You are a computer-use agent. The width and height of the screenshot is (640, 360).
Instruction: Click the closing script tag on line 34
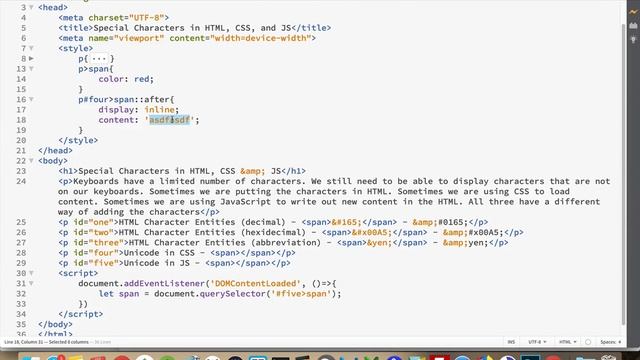(x=80, y=314)
